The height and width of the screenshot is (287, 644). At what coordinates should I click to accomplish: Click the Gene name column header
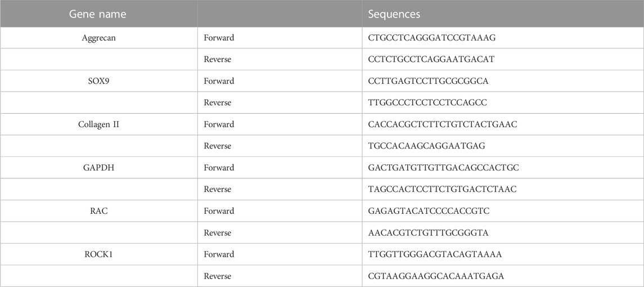[97, 14]
